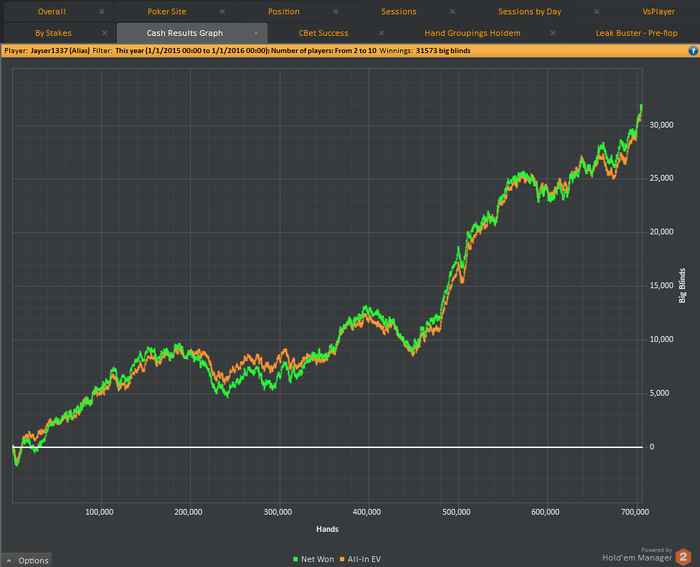Open the Position tab

[x=283, y=12]
